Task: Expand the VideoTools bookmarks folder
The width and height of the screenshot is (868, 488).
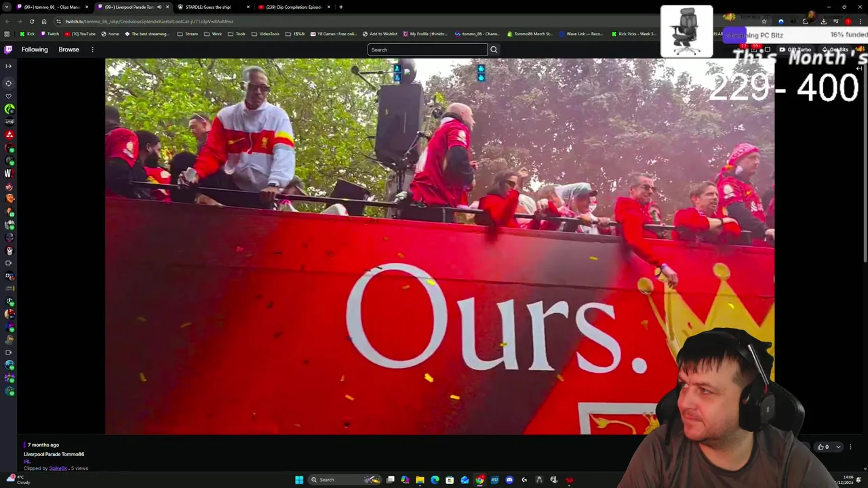Action: [x=265, y=34]
